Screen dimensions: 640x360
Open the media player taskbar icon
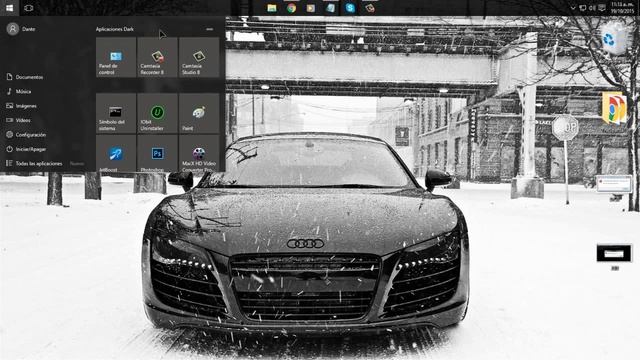coord(311,8)
